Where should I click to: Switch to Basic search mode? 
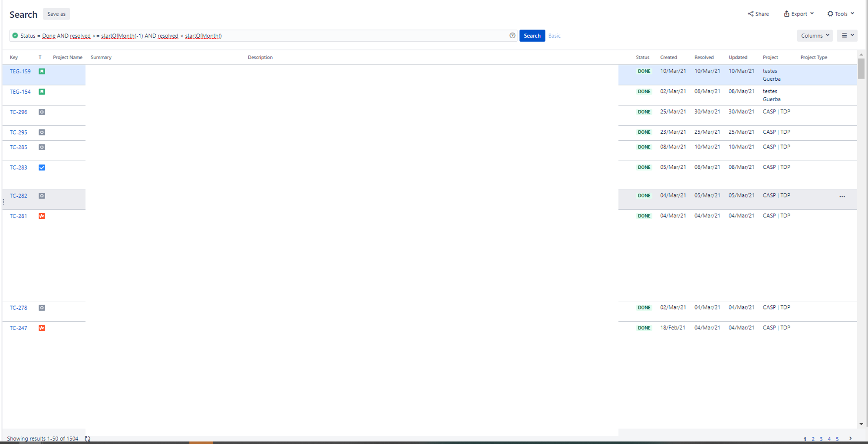point(554,36)
